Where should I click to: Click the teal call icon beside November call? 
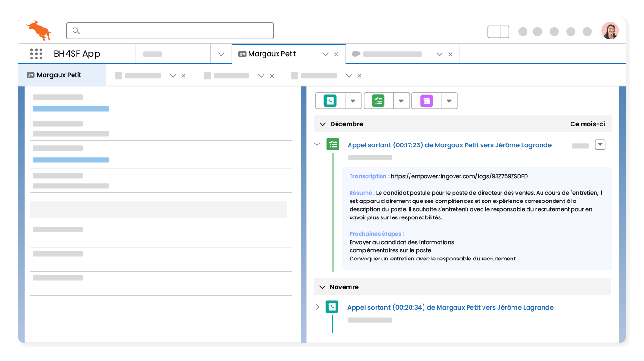pos(332,307)
